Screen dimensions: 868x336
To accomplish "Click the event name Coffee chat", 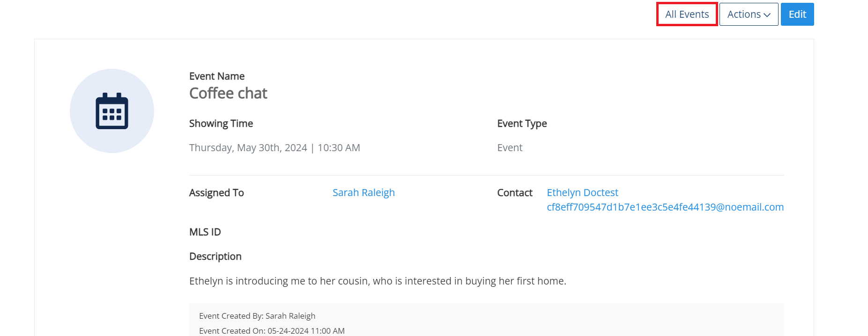I will pyautogui.click(x=228, y=93).
